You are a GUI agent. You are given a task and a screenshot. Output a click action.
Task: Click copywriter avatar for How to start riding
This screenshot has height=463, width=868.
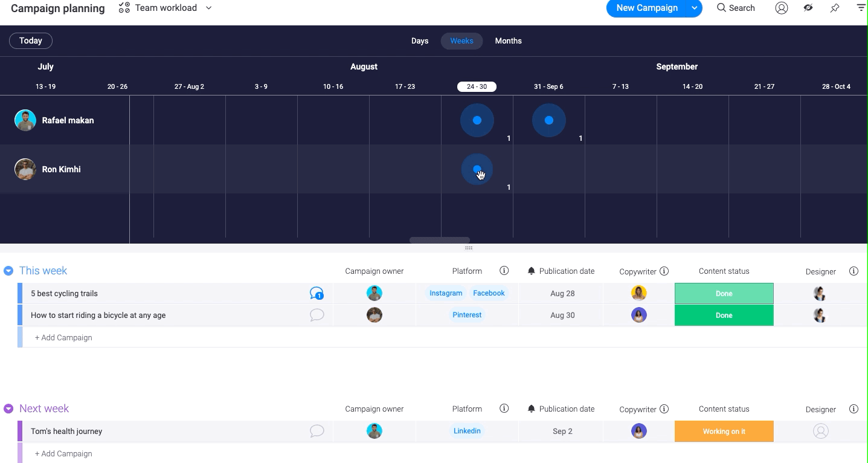point(639,315)
